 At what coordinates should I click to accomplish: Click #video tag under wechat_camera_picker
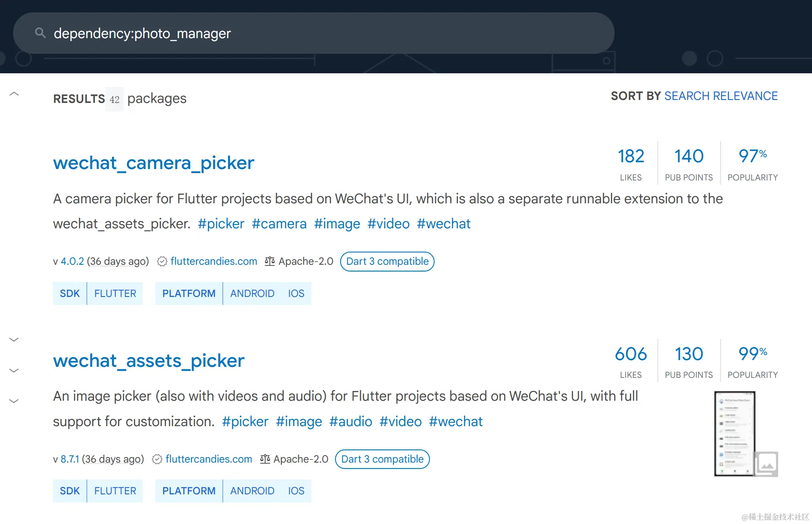(388, 224)
